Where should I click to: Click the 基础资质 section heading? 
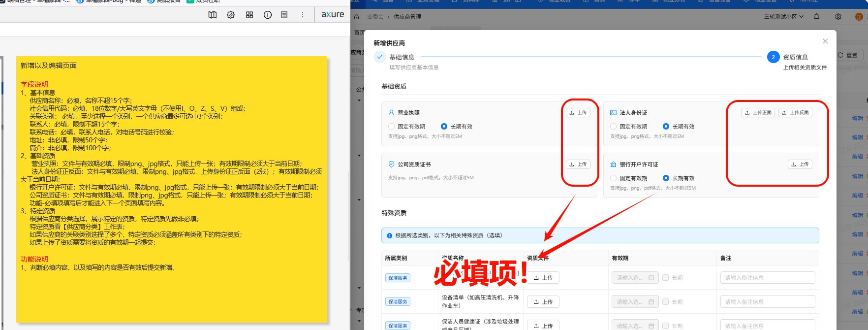tap(394, 86)
